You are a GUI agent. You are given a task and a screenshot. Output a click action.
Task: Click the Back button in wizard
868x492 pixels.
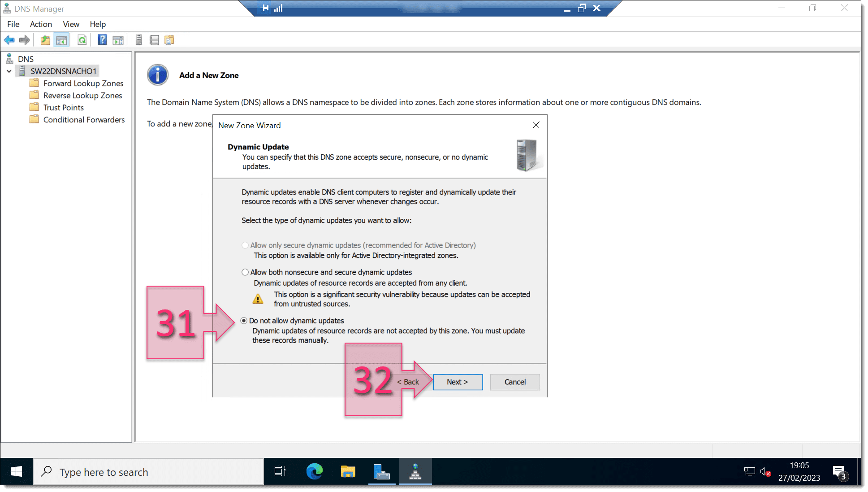(x=408, y=382)
